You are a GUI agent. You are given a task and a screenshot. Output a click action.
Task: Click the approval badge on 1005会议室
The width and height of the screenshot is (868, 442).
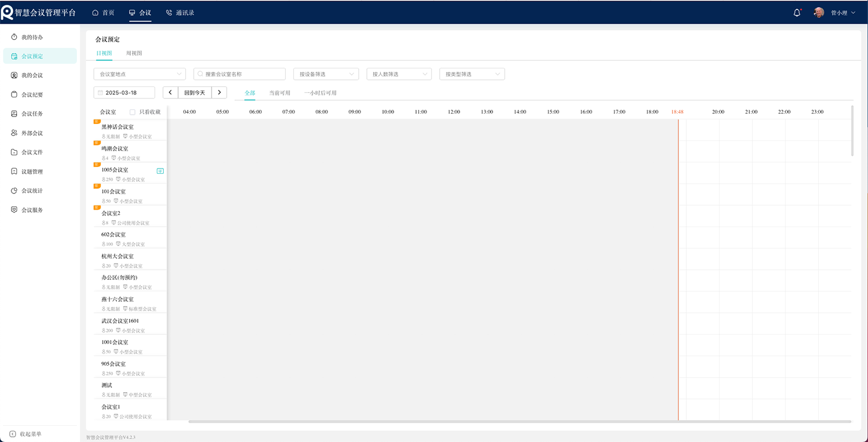(x=160, y=171)
